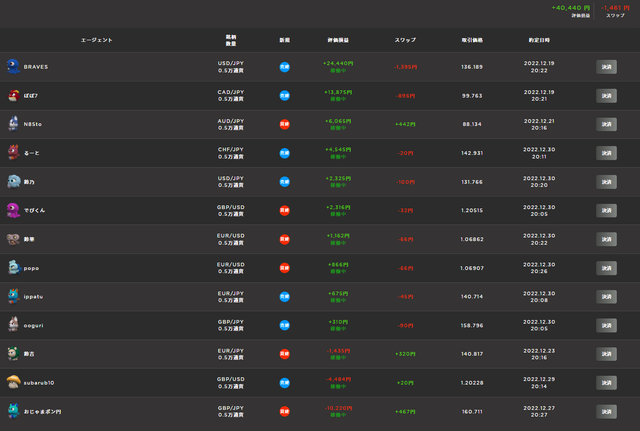This screenshot has height=431, width=640.
Task: Click the avatar in the 140.817 EUR/JPY row
Action: pos(13,354)
